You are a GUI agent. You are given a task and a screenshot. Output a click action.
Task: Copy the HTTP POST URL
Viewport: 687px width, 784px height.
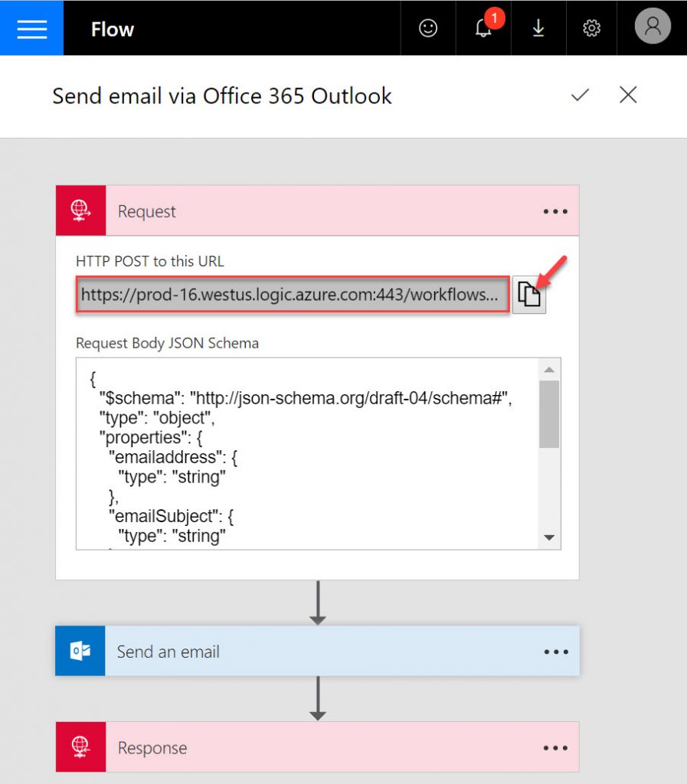click(x=529, y=295)
